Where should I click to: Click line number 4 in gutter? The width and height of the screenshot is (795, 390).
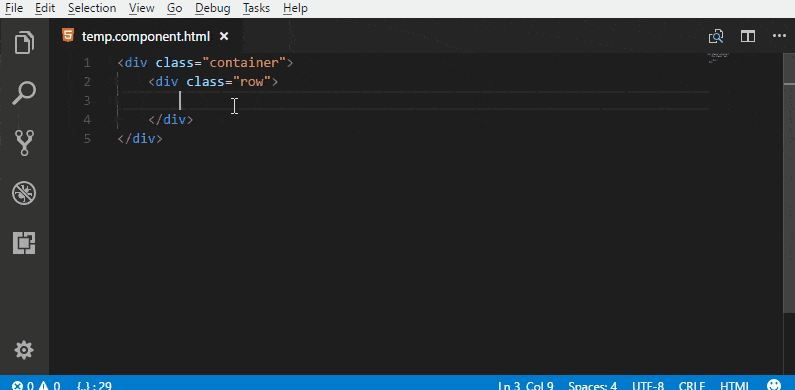[87, 120]
